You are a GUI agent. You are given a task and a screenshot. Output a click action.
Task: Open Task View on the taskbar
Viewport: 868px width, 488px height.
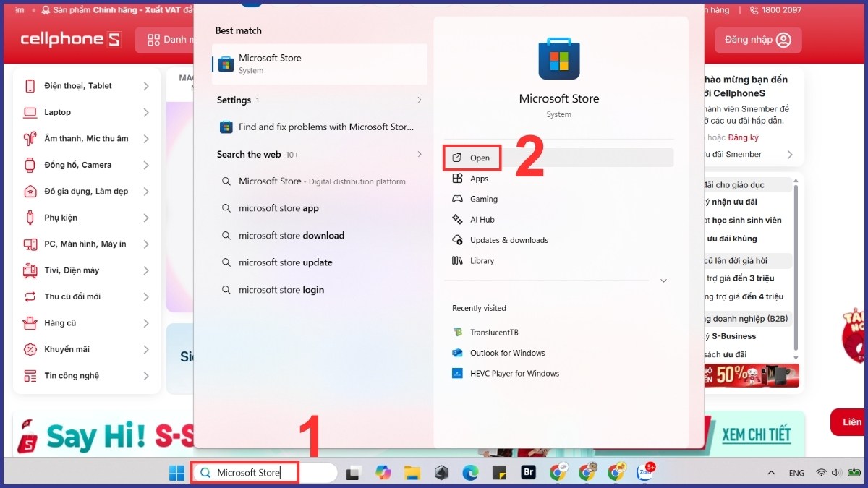point(353,473)
